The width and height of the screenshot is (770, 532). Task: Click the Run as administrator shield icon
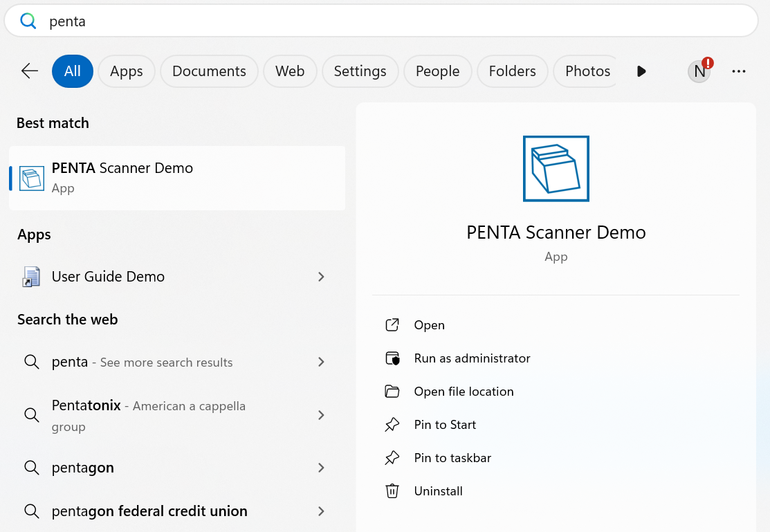(392, 358)
